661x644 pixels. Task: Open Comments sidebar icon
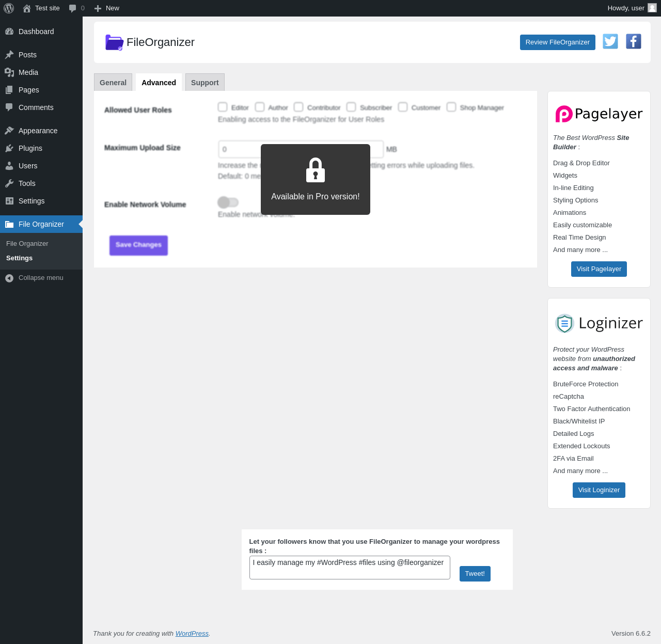click(x=9, y=107)
